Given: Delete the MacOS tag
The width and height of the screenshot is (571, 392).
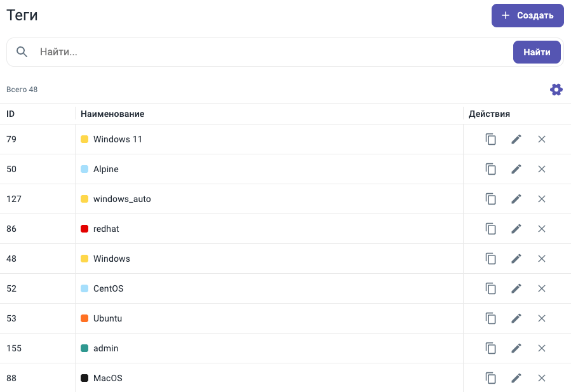Looking at the screenshot, I should tap(542, 378).
